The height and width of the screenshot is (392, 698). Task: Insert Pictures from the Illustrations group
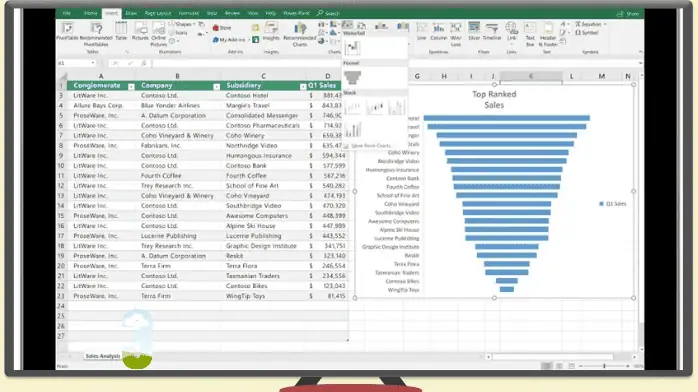click(140, 31)
